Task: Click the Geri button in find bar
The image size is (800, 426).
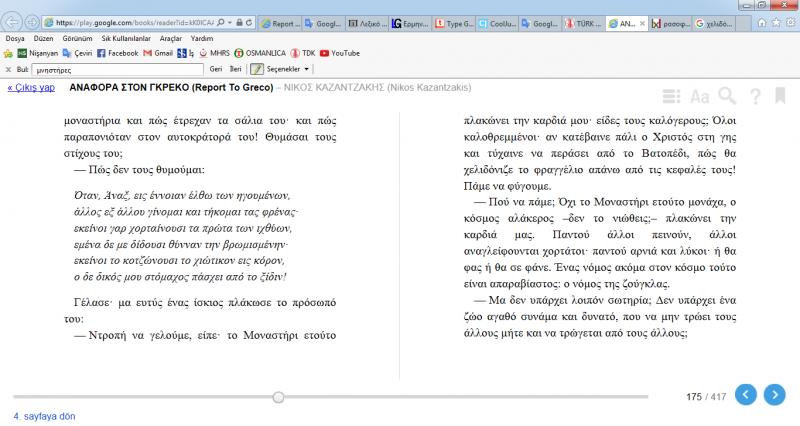Action: click(215, 69)
